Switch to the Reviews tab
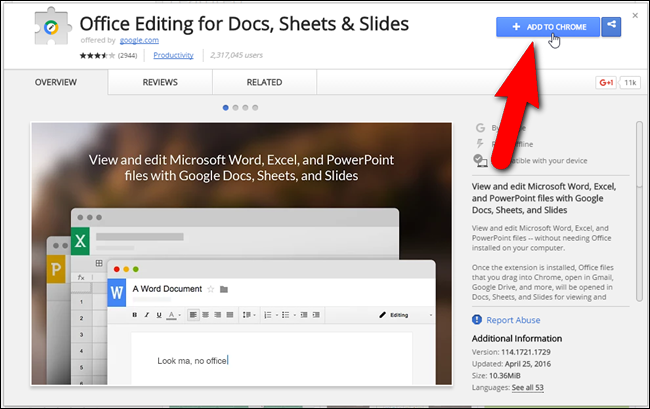 pos(160,82)
